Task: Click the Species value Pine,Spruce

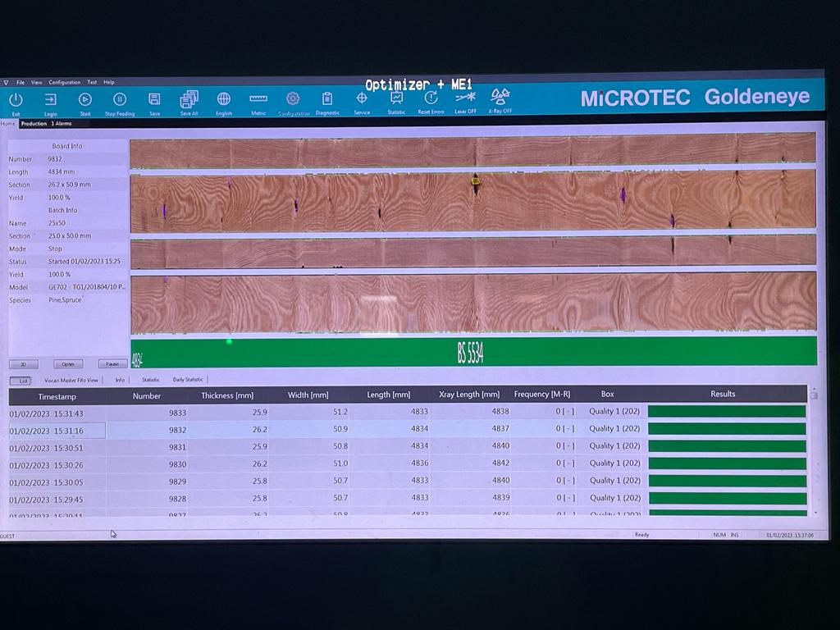Action: tap(66, 300)
